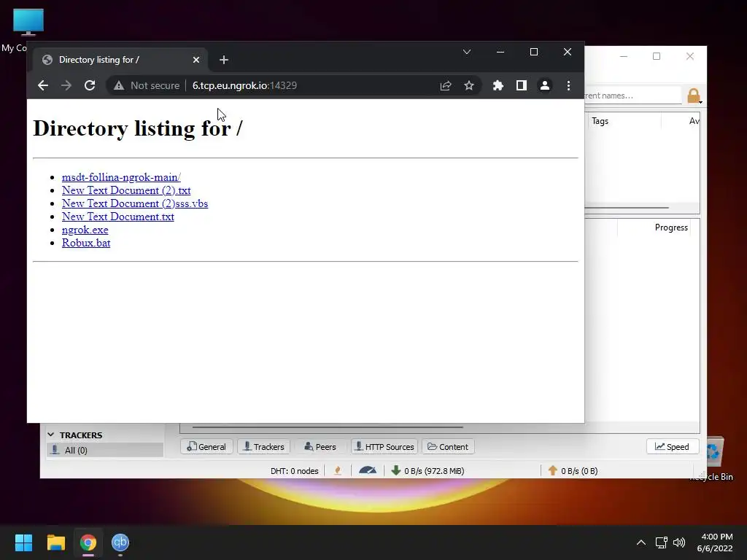Switch to the Peers tab in qBittorrent
The image size is (747, 560).
[x=320, y=447]
